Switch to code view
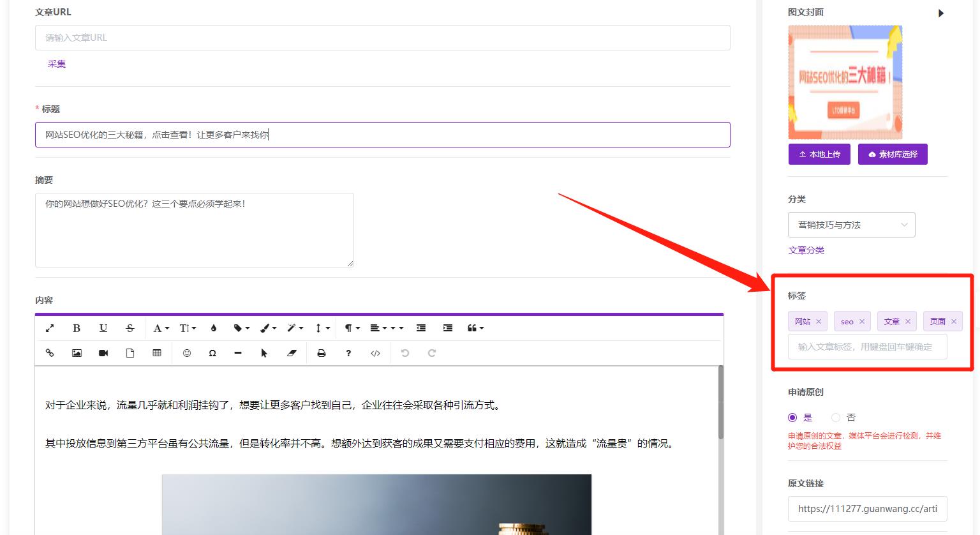The height and width of the screenshot is (535, 980). (x=375, y=353)
